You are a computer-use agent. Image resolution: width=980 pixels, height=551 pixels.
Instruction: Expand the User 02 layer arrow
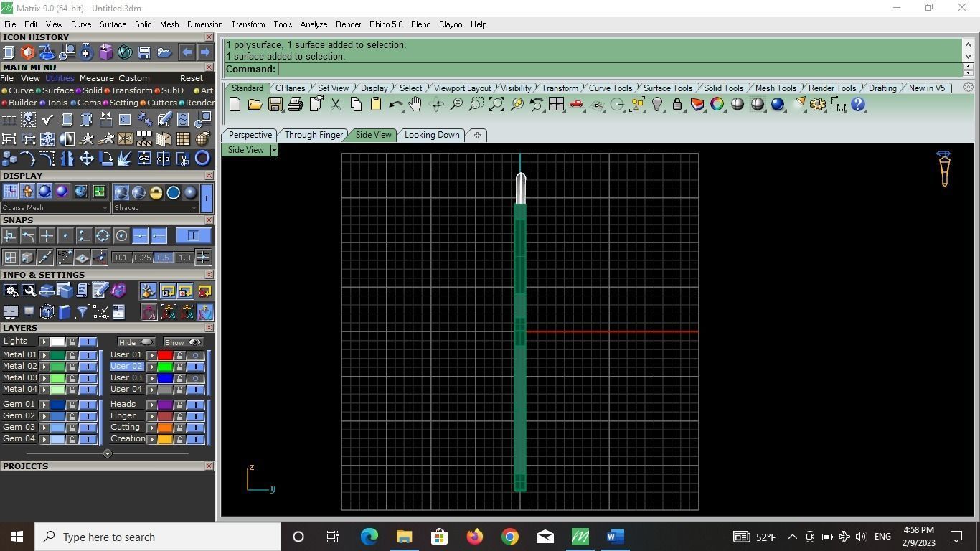[151, 367]
